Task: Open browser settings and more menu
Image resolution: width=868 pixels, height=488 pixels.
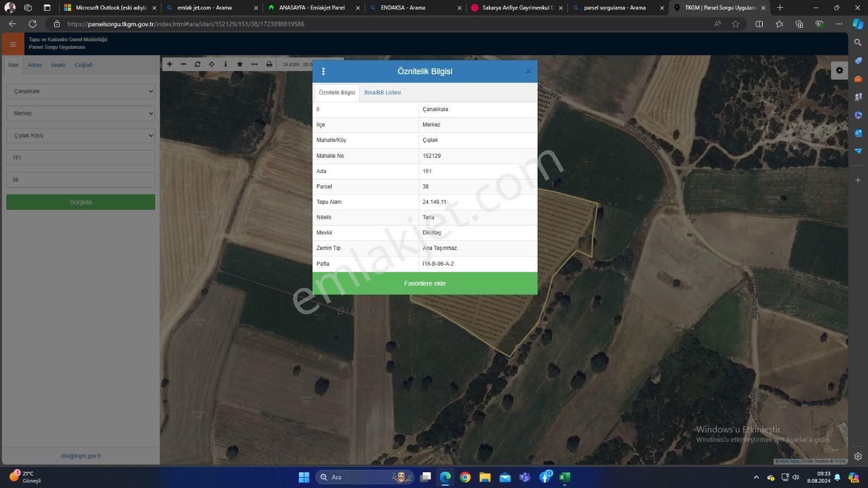Action: pyautogui.click(x=839, y=24)
